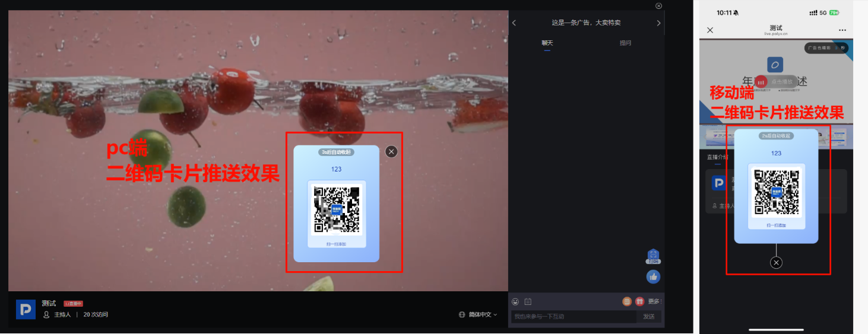Click the channel title 测试 below video
The image size is (868, 334).
click(x=48, y=303)
